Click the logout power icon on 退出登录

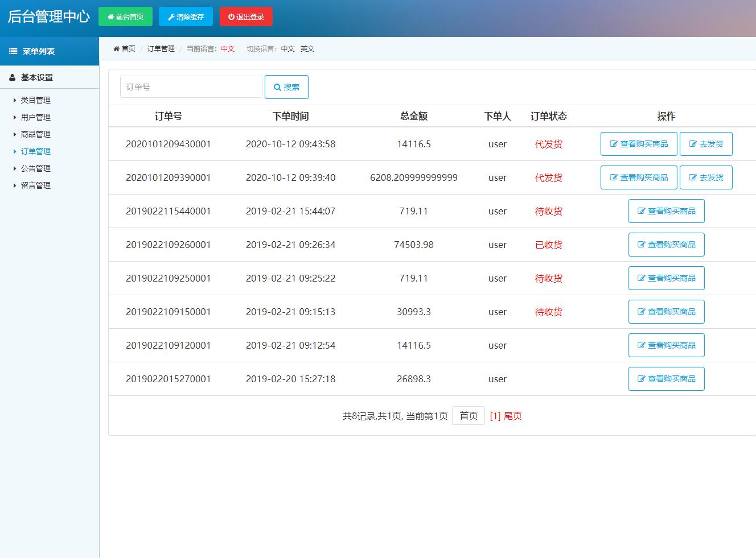[x=230, y=16]
